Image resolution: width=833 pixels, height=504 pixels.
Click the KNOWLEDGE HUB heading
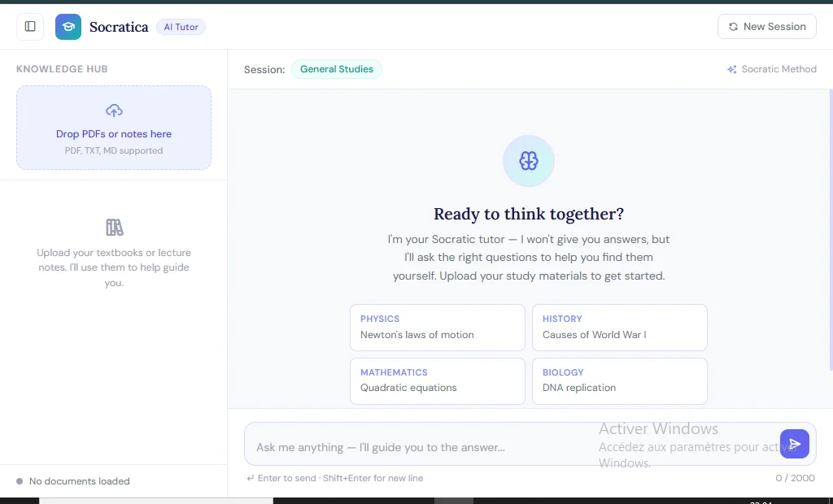[x=62, y=69]
